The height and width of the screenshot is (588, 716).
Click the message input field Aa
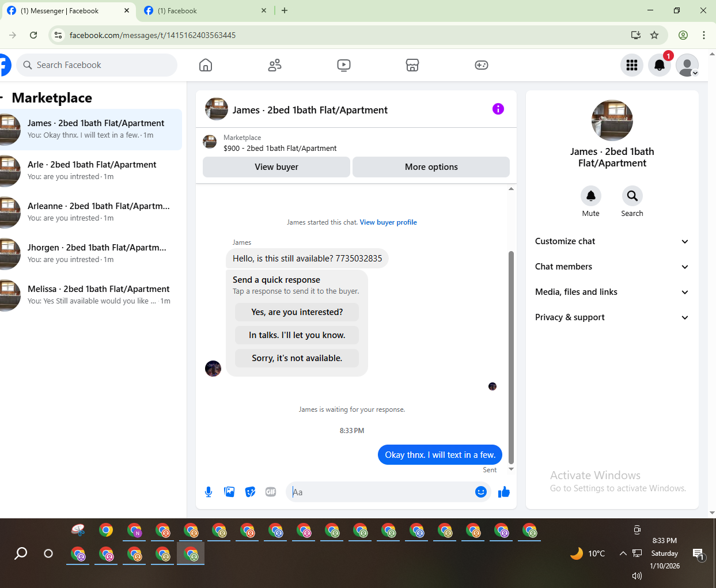(x=380, y=492)
